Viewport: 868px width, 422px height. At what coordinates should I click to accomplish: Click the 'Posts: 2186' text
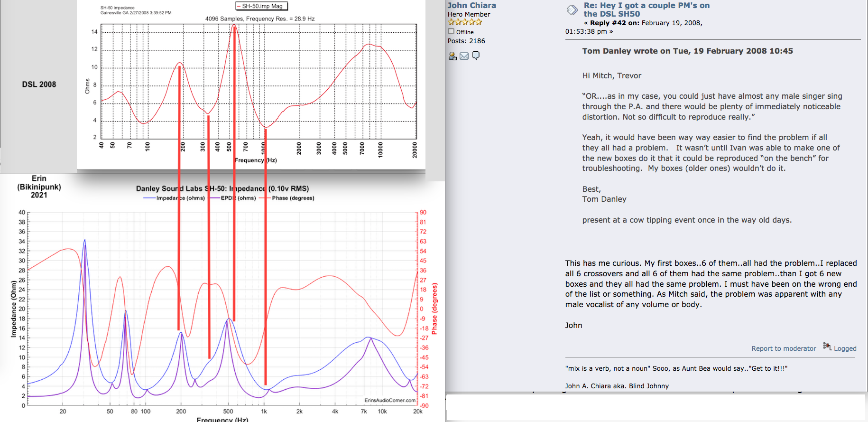tap(466, 41)
